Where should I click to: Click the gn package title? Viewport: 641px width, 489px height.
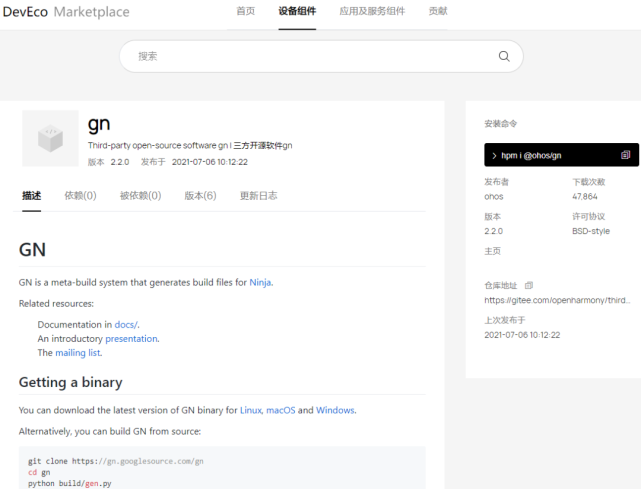coord(99,124)
